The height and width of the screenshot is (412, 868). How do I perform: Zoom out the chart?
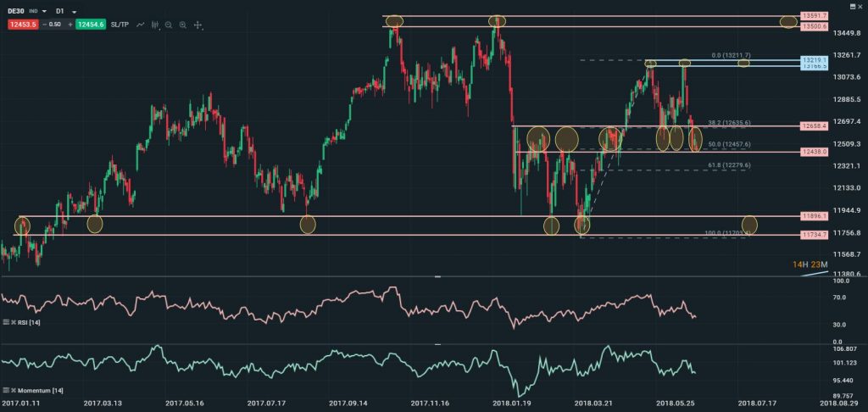tap(169, 25)
